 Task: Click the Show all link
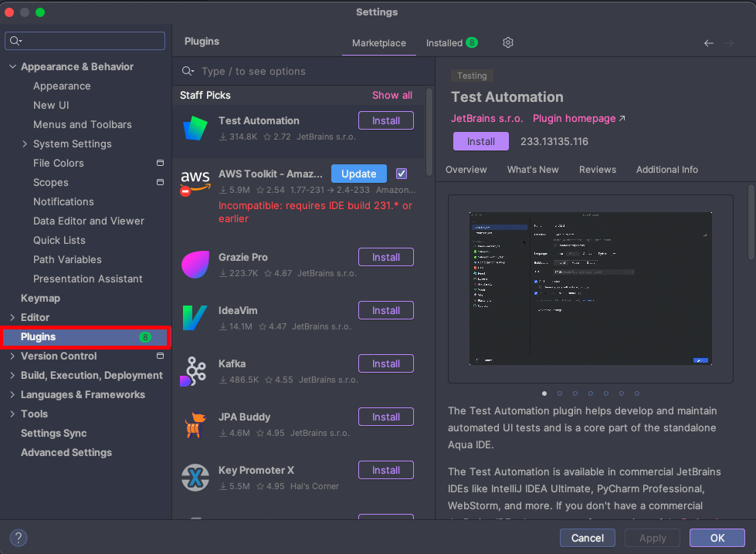pyautogui.click(x=392, y=96)
